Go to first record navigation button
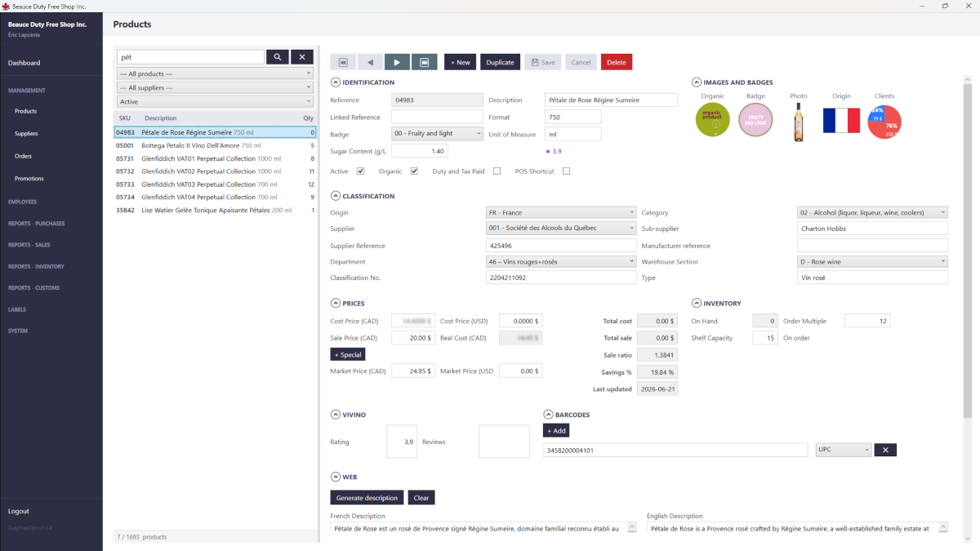Screen dimensions: 980x551 coord(343,62)
